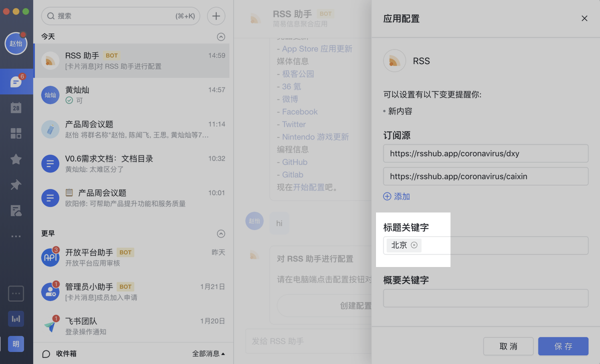Click the 概要关键字 input field
This screenshot has width=600, height=364.
point(485,298)
